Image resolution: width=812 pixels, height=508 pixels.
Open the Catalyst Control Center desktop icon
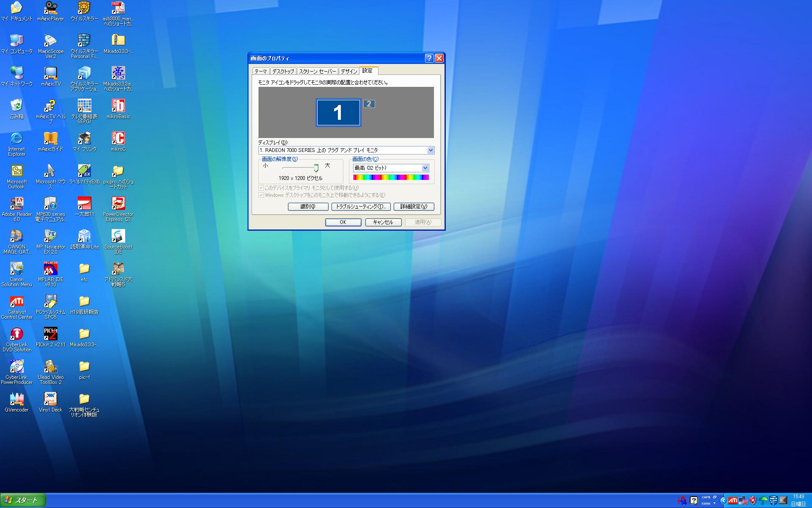[x=16, y=302]
